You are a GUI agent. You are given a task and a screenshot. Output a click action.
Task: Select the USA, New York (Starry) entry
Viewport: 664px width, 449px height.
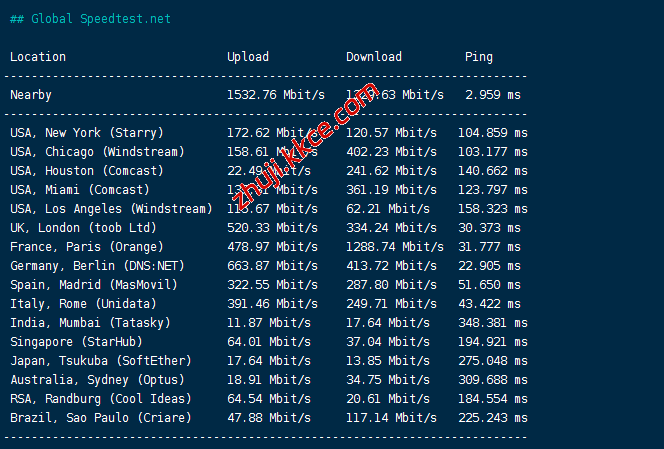87,133
